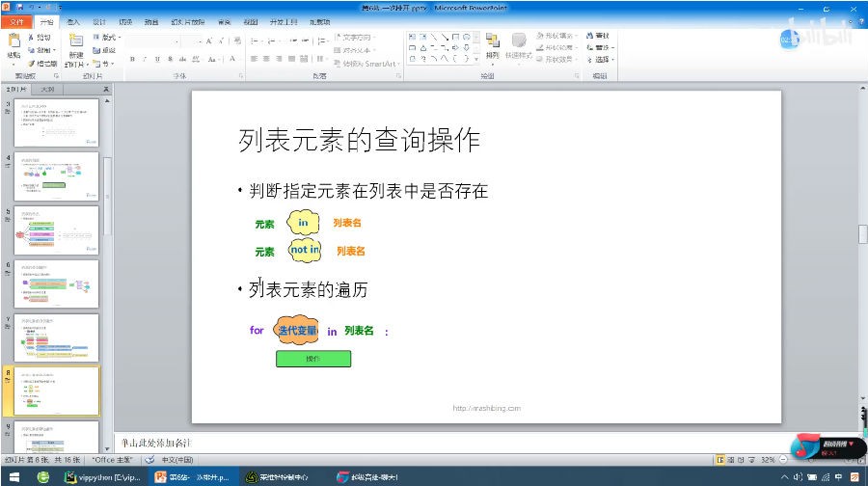The image size is (868, 486).
Task: Click the Replace (替换) button
Action: (x=601, y=47)
